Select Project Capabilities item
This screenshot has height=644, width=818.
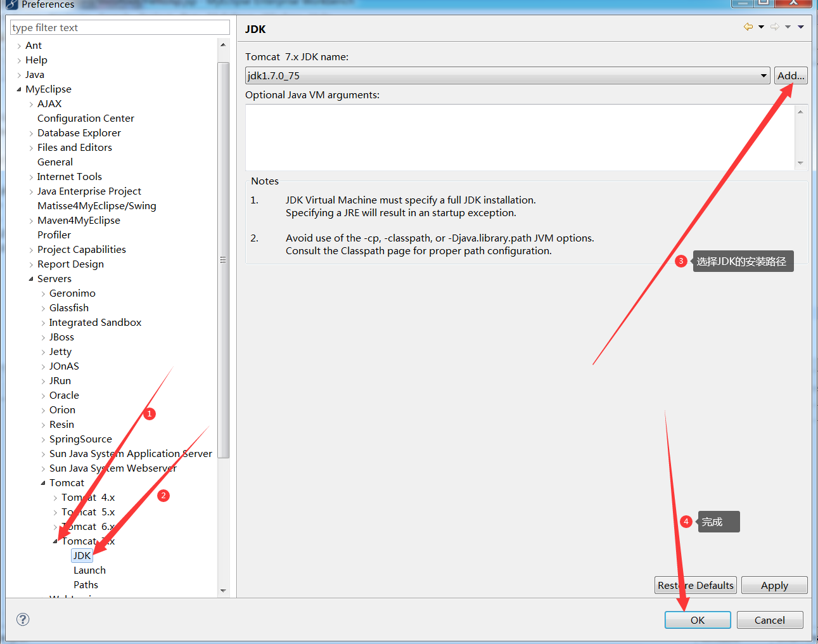click(82, 249)
